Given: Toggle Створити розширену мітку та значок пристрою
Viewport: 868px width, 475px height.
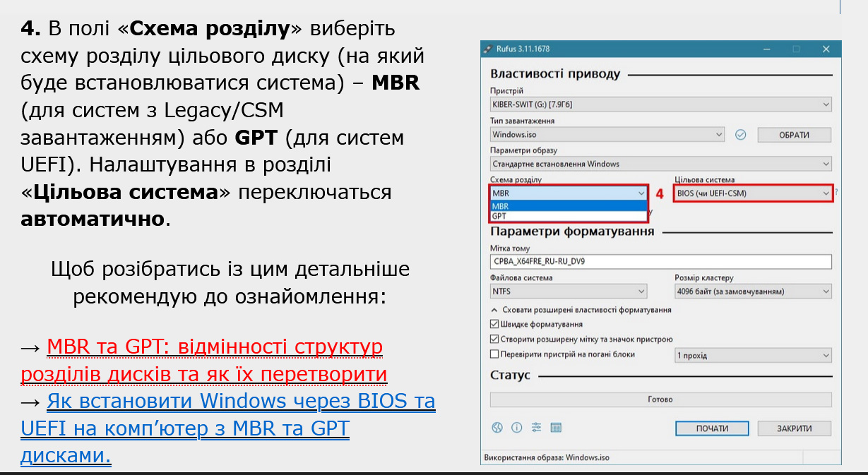Looking at the screenshot, I should [494, 339].
